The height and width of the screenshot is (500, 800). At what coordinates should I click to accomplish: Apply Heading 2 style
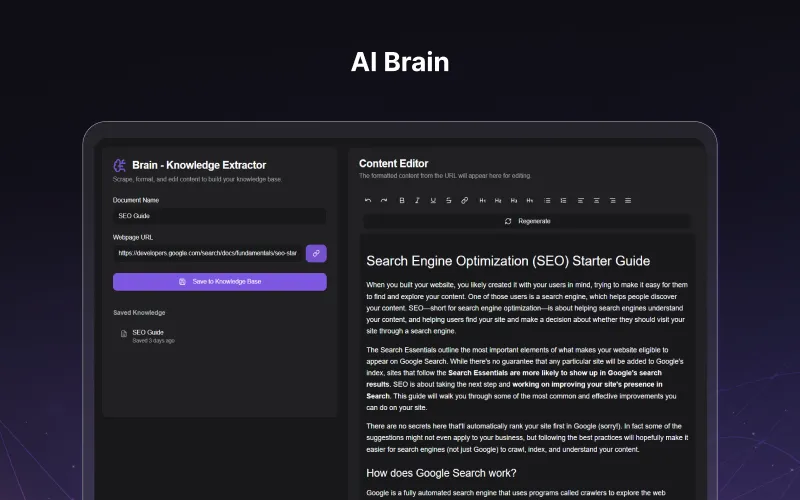498,200
